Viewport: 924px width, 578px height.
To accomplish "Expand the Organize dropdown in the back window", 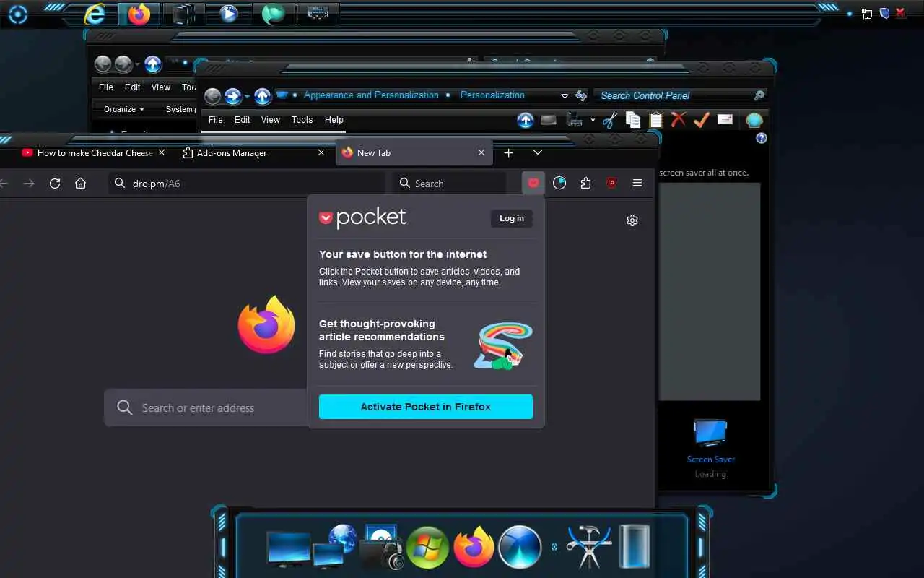I will (124, 109).
